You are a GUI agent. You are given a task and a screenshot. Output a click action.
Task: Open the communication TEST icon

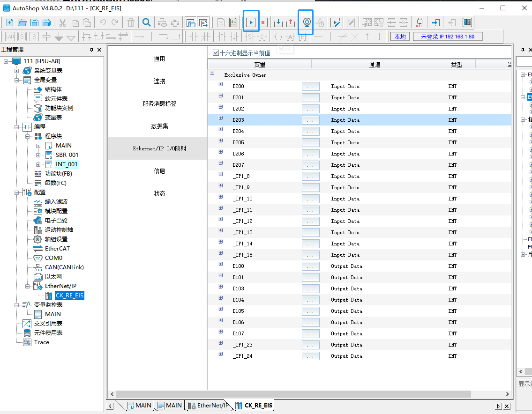click(x=420, y=23)
